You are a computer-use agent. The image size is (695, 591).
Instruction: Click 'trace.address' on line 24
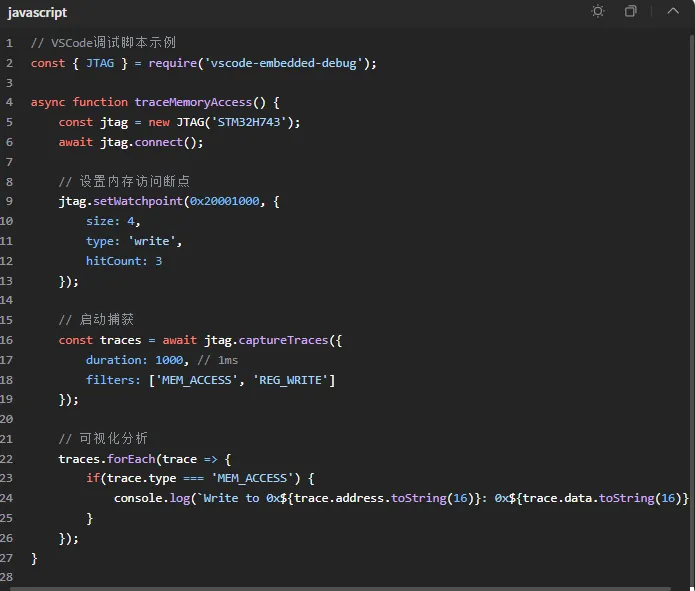tap(339, 498)
